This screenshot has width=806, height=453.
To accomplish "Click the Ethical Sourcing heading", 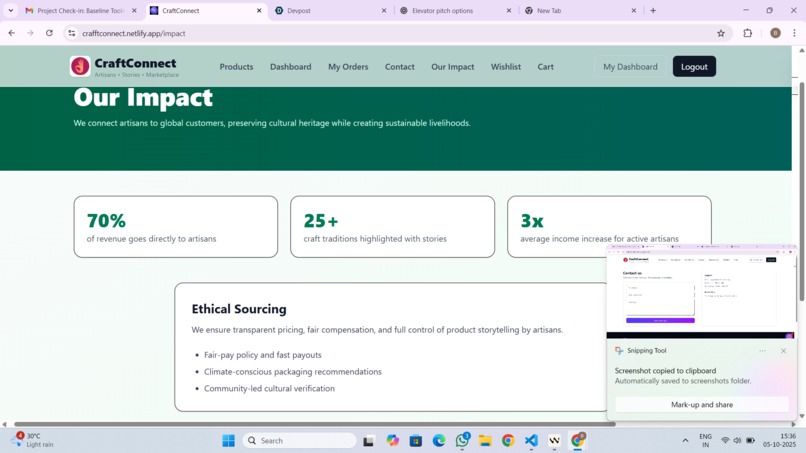I will coord(239,309).
